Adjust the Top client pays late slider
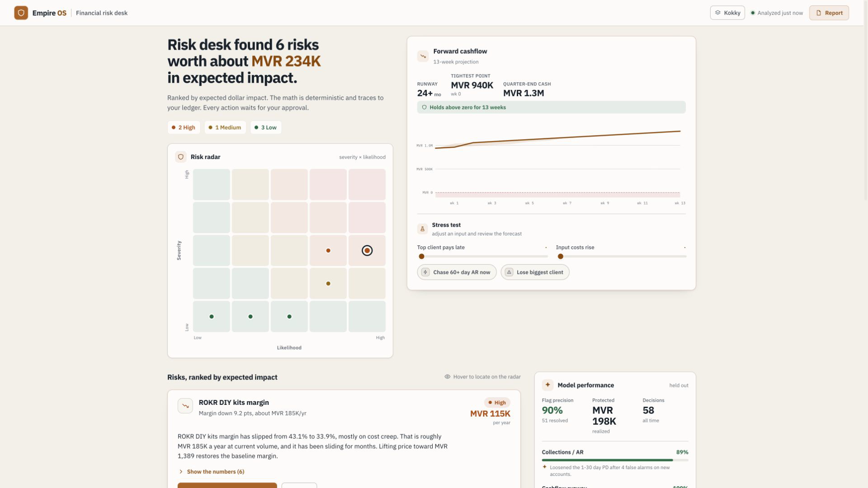 [x=482, y=256]
